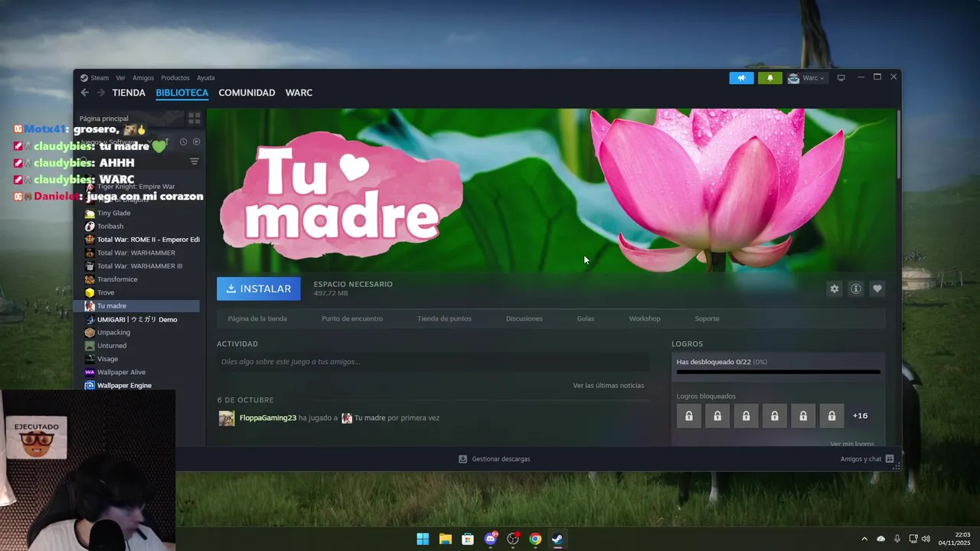This screenshot has width=980, height=551.
Task: Open Workshop link
Action: click(645, 318)
